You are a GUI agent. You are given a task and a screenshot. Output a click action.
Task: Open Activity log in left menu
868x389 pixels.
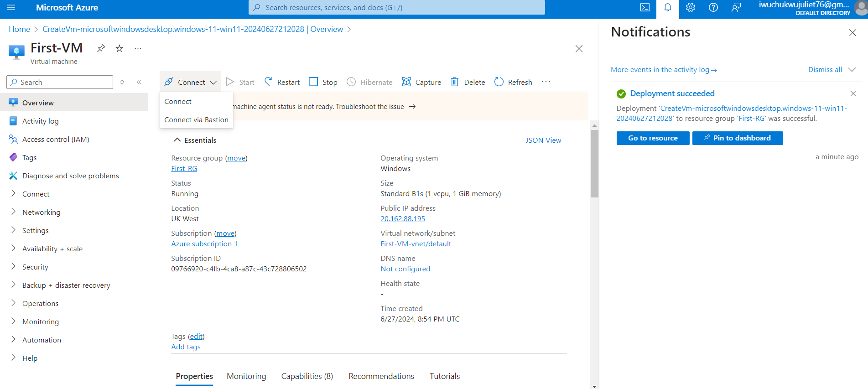[x=74, y=121]
